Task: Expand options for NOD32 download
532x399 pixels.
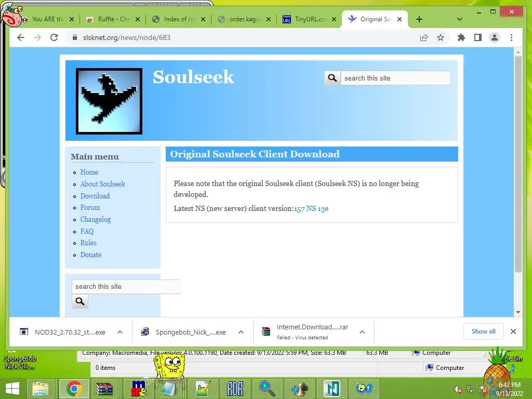Action: pyautogui.click(x=120, y=332)
